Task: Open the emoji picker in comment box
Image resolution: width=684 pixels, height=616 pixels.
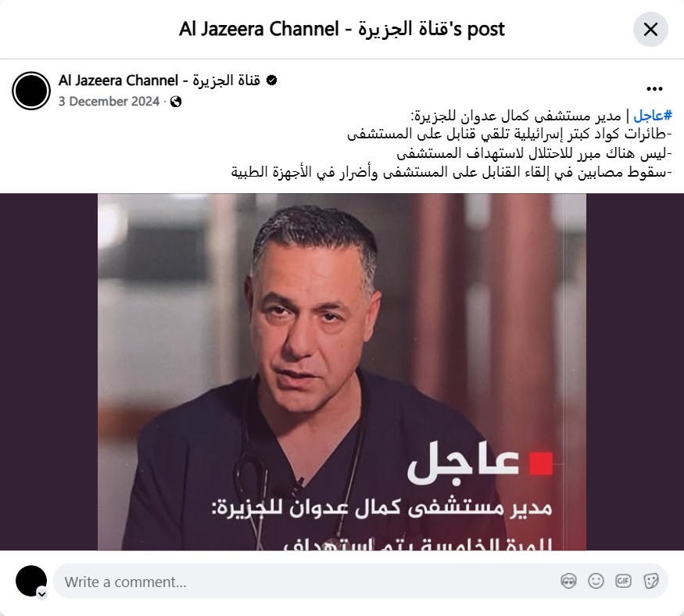Action: [596, 581]
